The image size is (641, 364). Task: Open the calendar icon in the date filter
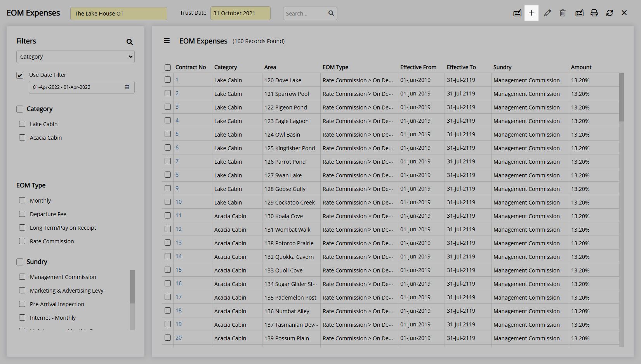pyautogui.click(x=127, y=87)
